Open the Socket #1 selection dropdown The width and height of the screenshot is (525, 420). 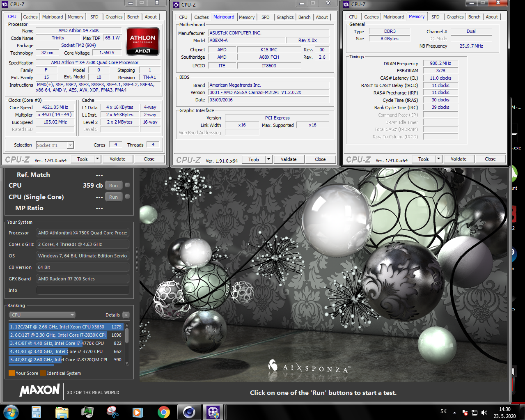click(55, 145)
